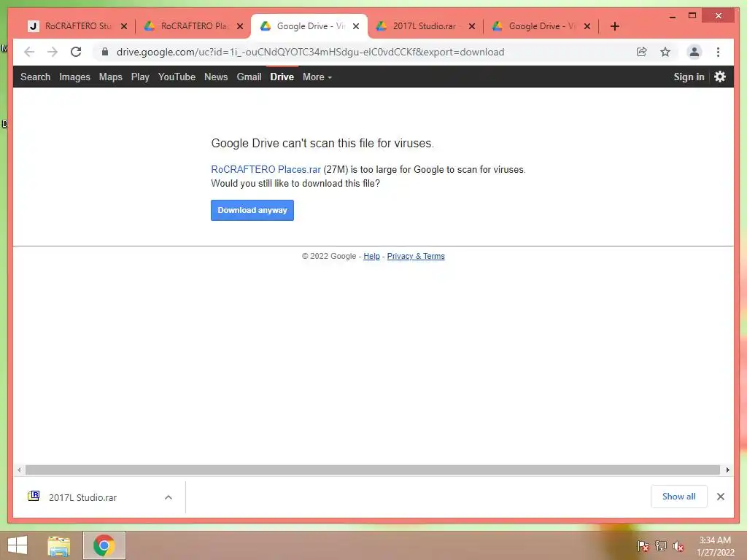Open downloaded 2017L Studio.rar file
This screenshot has width=747, height=560.
click(x=83, y=497)
